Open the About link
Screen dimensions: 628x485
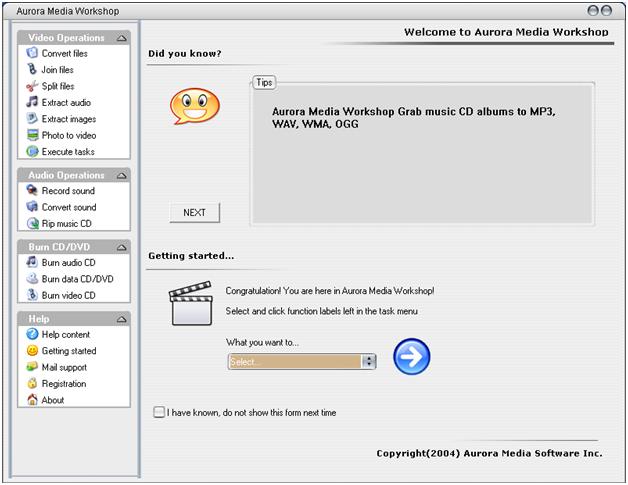[x=53, y=400]
